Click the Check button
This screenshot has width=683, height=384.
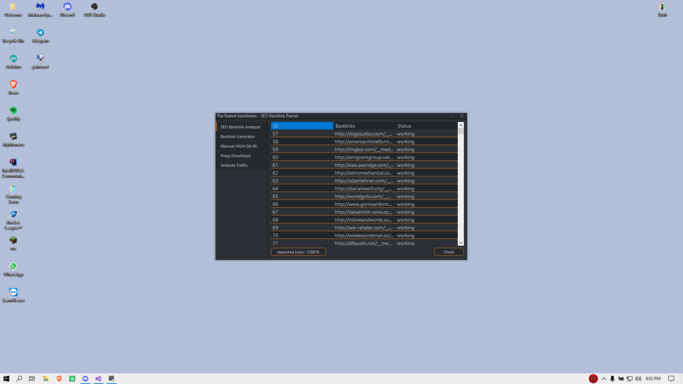pos(449,252)
